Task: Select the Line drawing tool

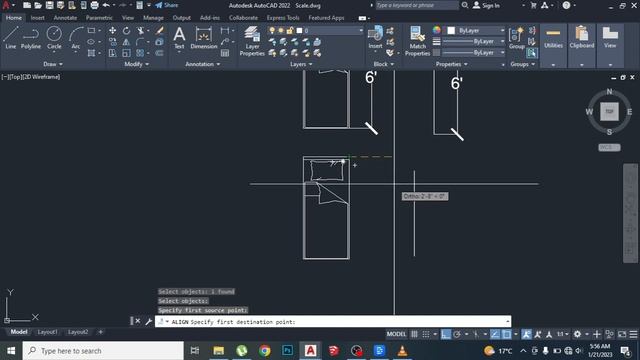Action: (11, 38)
